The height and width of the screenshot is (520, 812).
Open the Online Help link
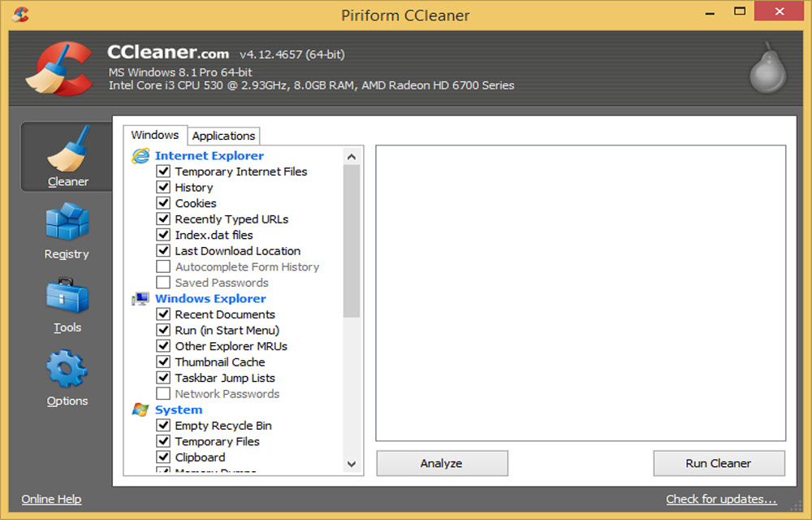click(x=50, y=499)
